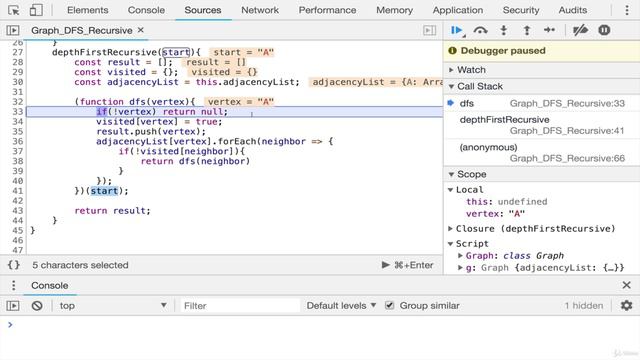The height and width of the screenshot is (360, 640).
Task: Open the Audits tab
Action: [x=573, y=10]
